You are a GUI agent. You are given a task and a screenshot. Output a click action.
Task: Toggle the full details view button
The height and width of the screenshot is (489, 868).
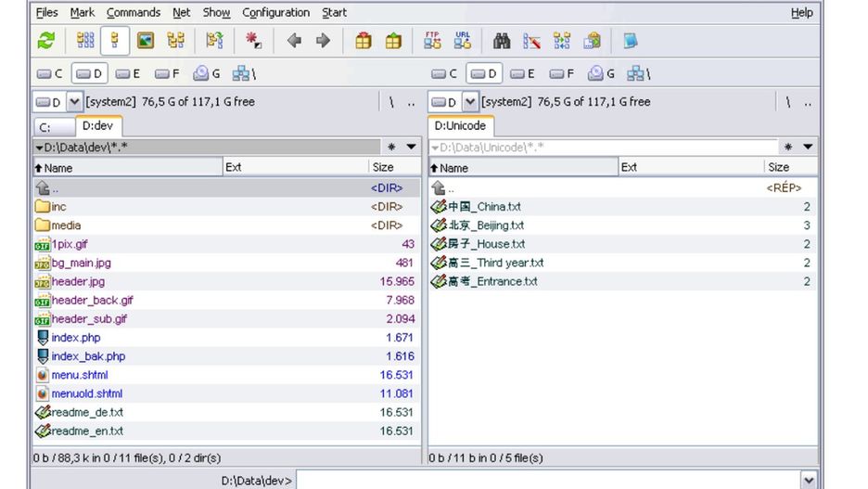pyautogui.click(x=115, y=41)
